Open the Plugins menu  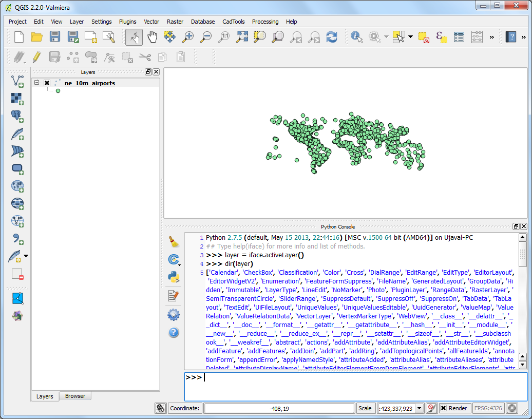127,22
